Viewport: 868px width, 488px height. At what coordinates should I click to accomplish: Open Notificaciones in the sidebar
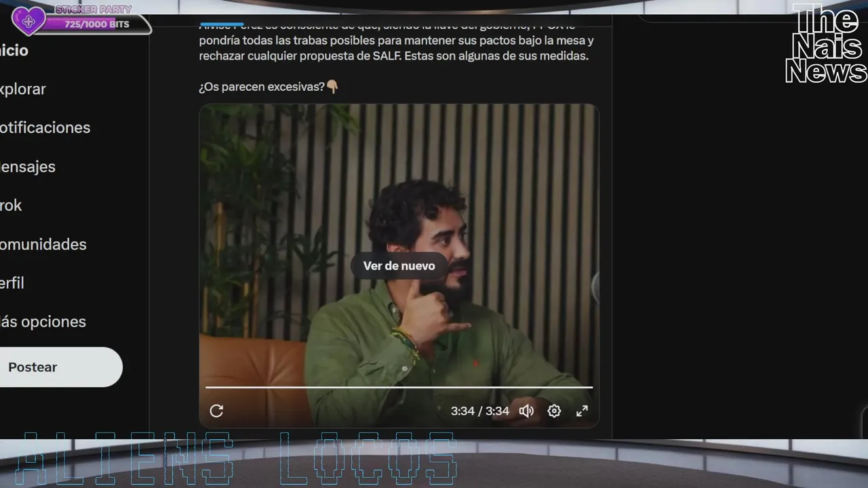(x=45, y=127)
